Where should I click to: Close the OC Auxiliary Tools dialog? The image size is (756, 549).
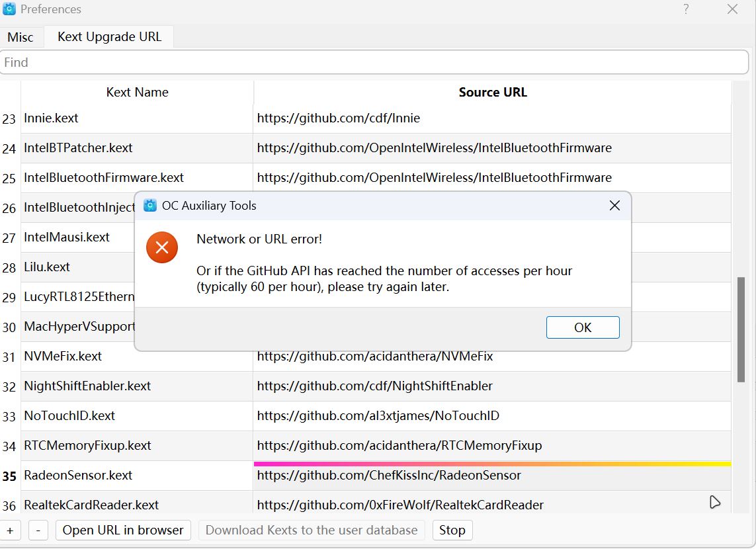pos(614,206)
